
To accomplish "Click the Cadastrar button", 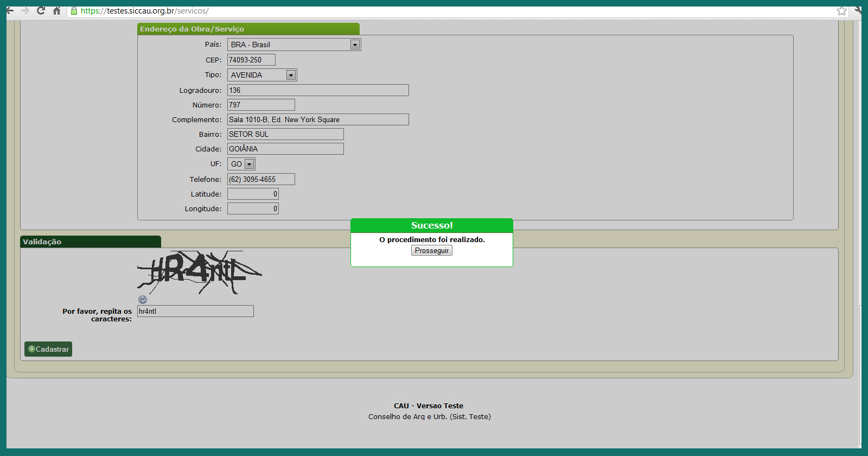I will [x=48, y=349].
